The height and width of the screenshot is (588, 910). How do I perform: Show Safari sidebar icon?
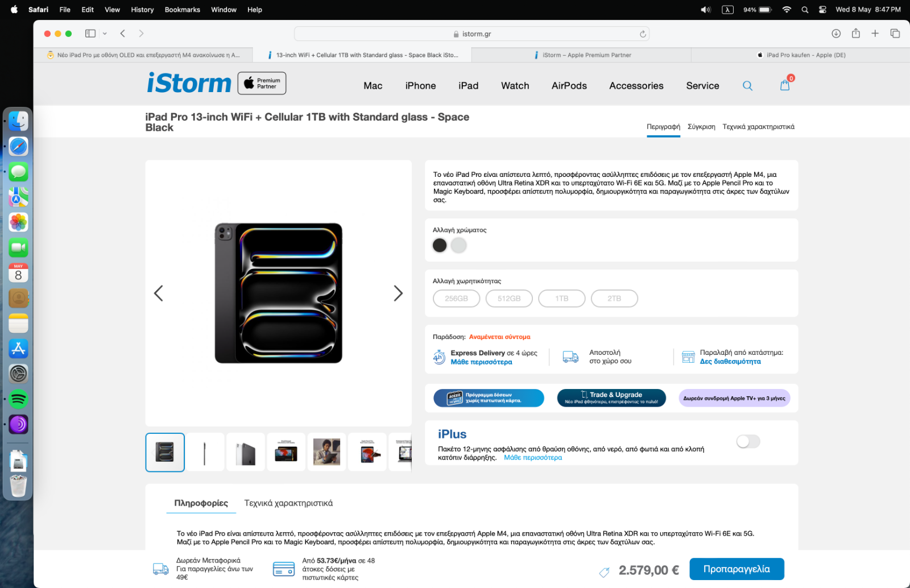pyautogui.click(x=90, y=34)
